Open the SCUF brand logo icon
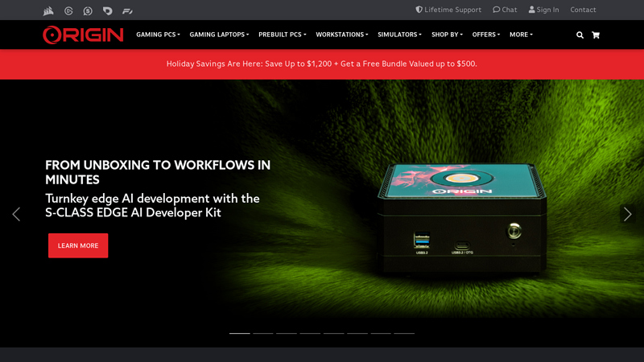Viewport: 644px width, 362px height. [x=88, y=11]
